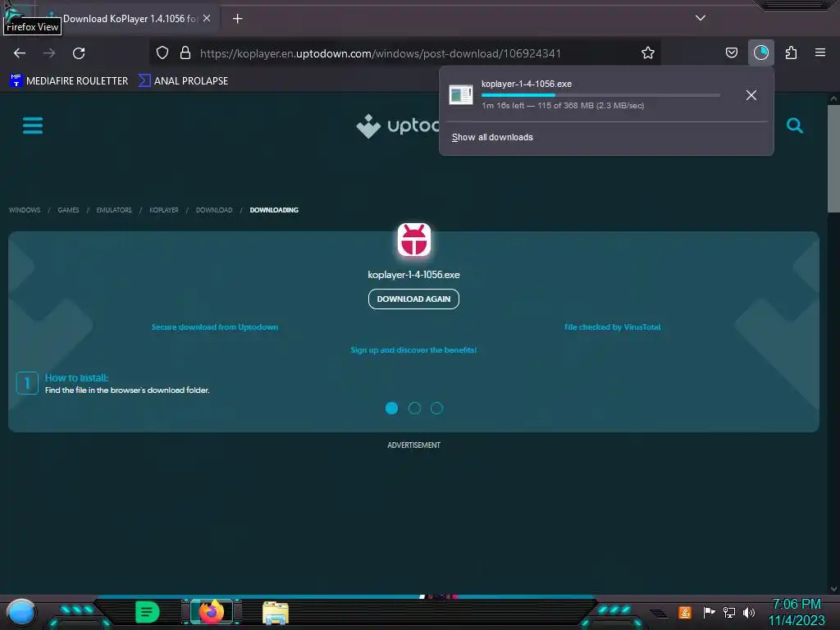
Task: Click Sign up and discover the benefits
Action: 413,349
